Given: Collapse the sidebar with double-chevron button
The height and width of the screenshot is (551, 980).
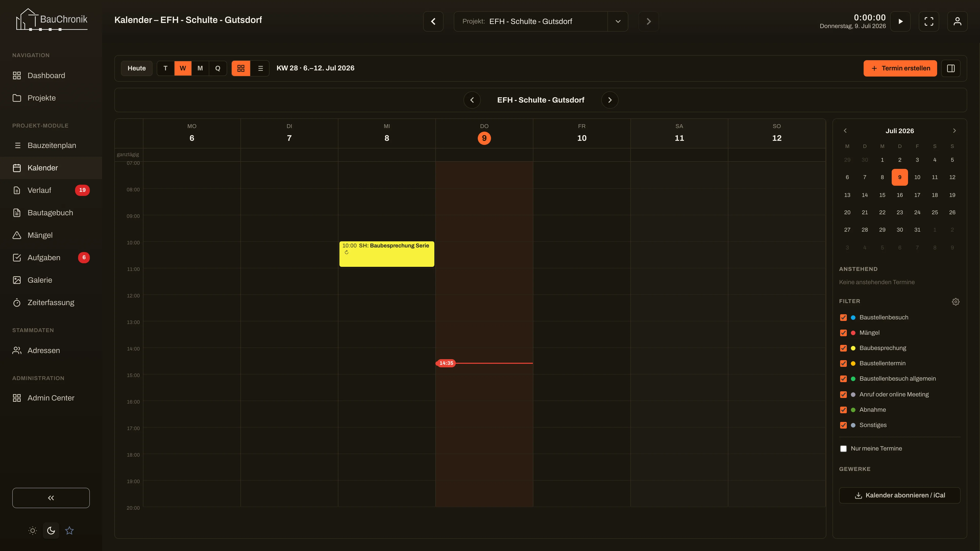Looking at the screenshot, I should 51,498.
